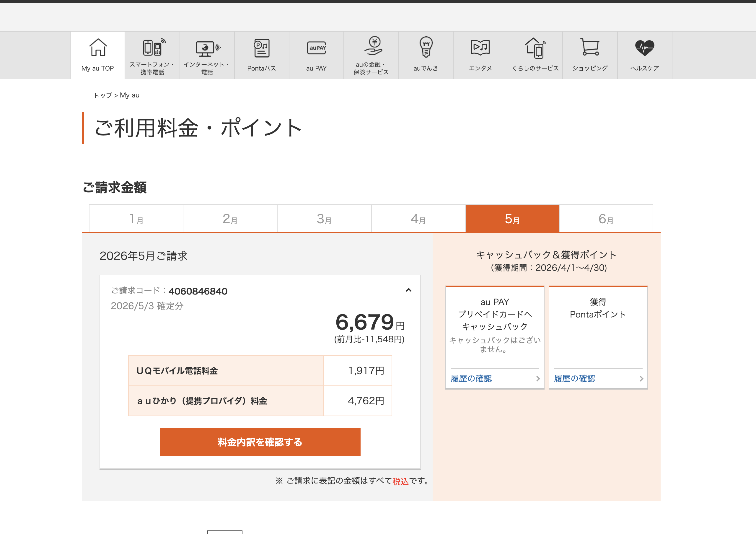Click the billing code 4060846840
Image resolution: width=756 pixels, height=534 pixels.
[198, 291]
